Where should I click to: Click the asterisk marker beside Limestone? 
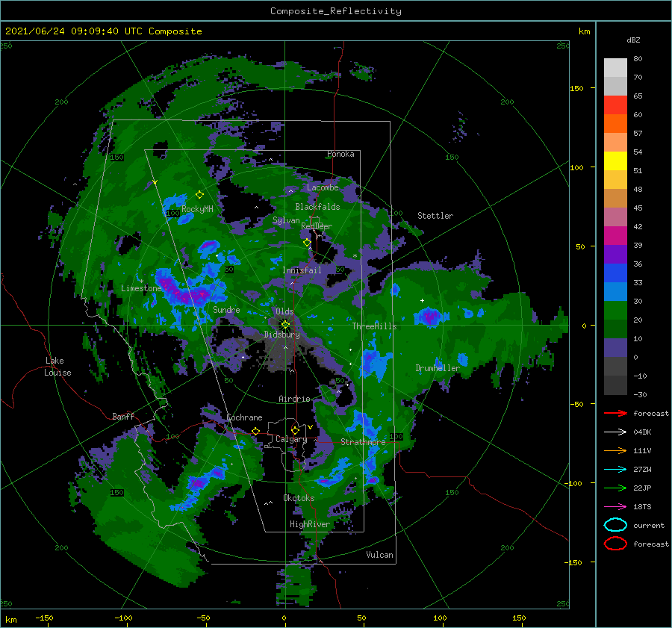click(x=141, y=282)
